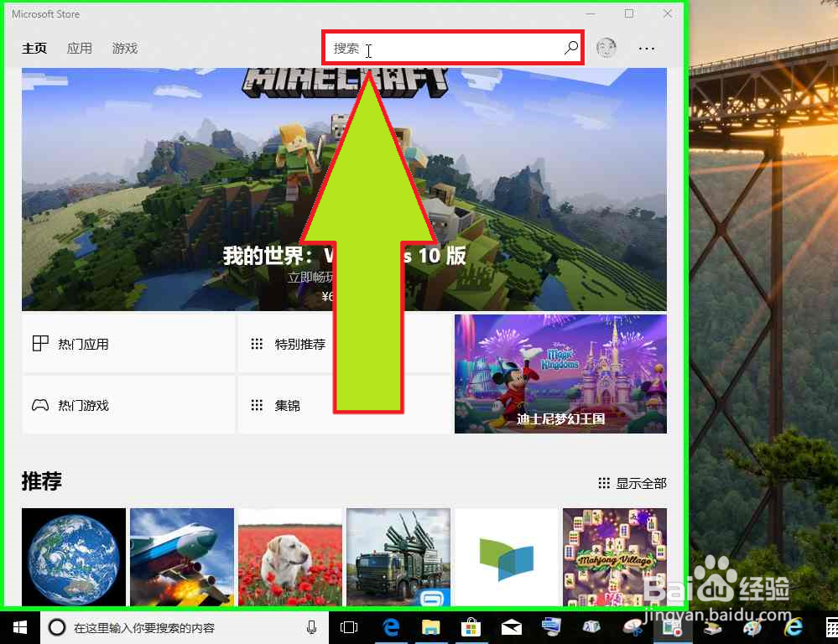
Task: Select the 特别推荐 grid icon
Action: (257, 343)
